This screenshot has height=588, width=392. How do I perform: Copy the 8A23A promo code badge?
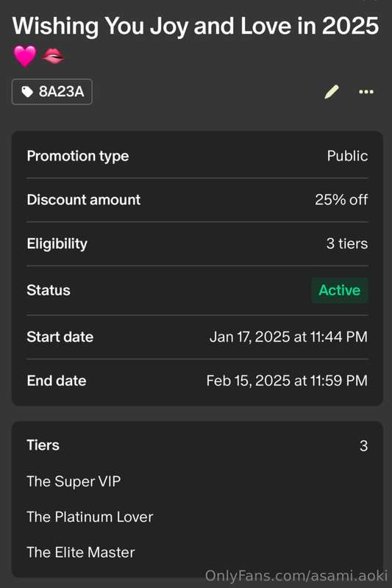coord(52,91)
